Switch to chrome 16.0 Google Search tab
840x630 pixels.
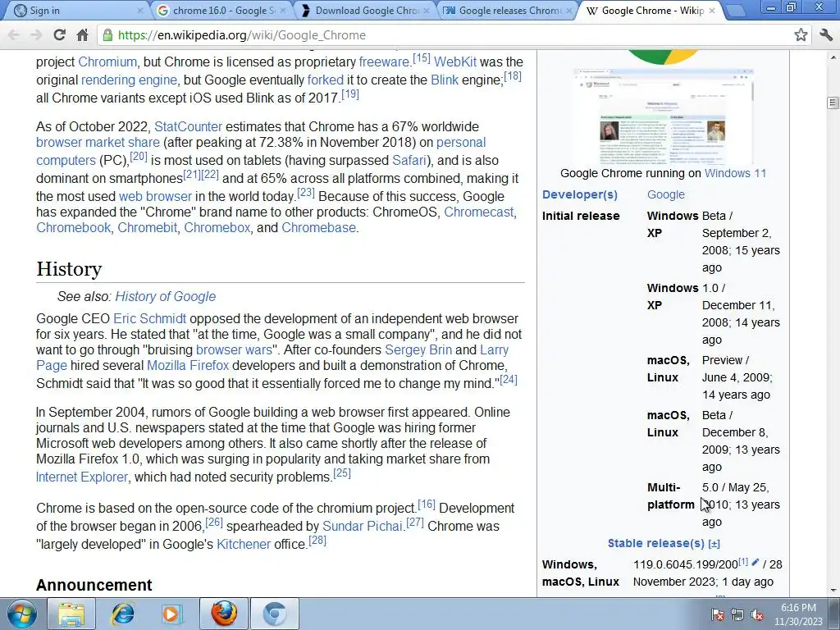220,11
